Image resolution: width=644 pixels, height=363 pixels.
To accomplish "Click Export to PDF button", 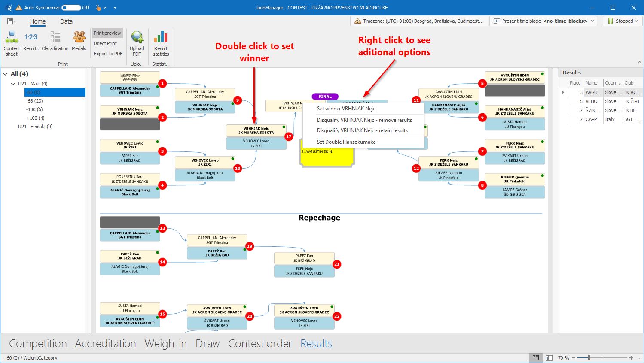I will 108,54.
